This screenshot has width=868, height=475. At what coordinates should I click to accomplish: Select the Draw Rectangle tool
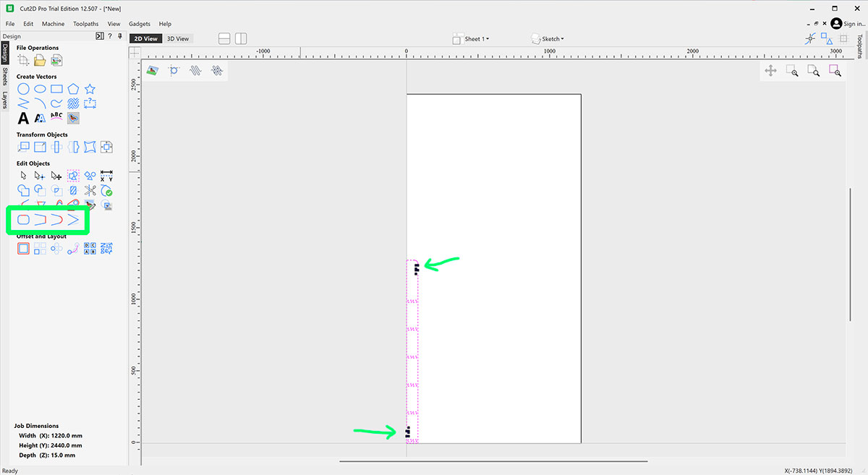(x=56, y=89)
